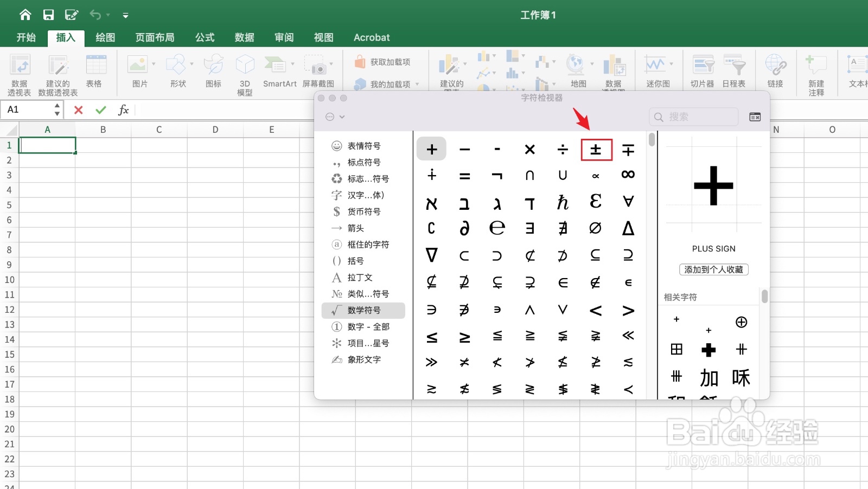Select 货币符号 category
Screen dimensions: 868x489
click(363, 211)
